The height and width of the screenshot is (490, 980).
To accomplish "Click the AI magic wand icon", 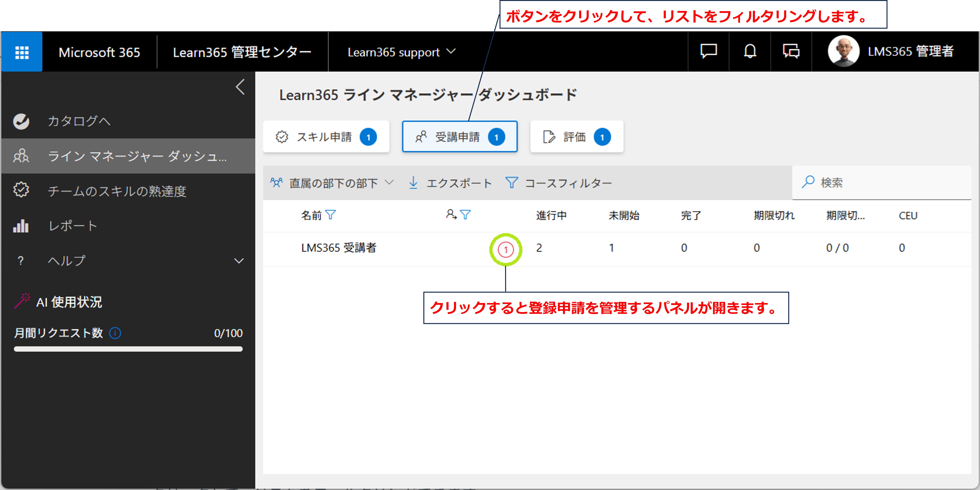I will pyautogui.click(x=22, y=300).
